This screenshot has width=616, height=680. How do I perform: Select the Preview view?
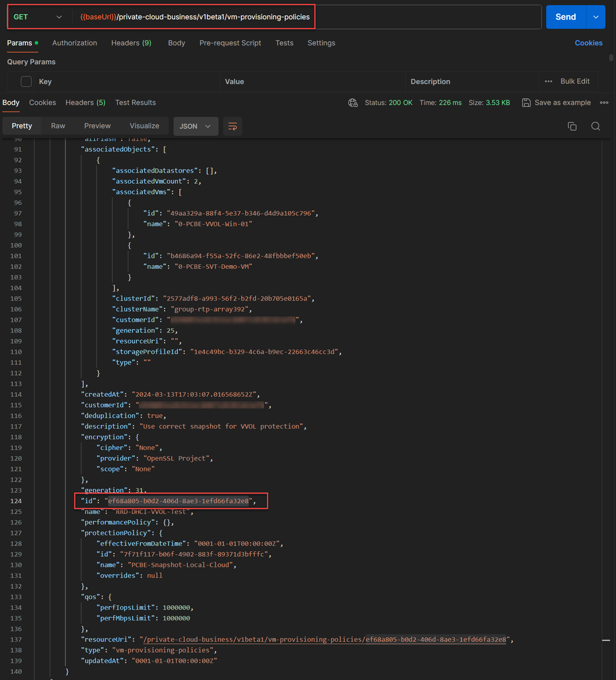coord(97,126)
